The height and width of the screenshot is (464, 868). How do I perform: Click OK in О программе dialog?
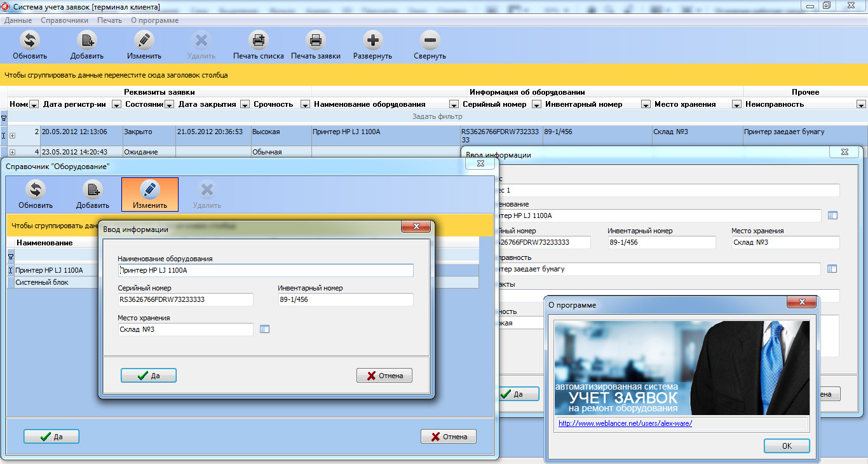click(x=787, y=446)
